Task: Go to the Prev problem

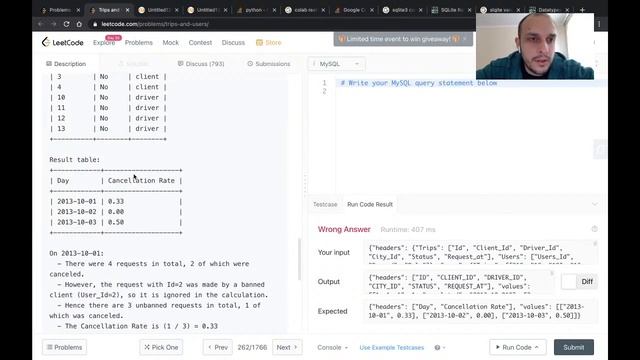Action: [x=218, y=347]
